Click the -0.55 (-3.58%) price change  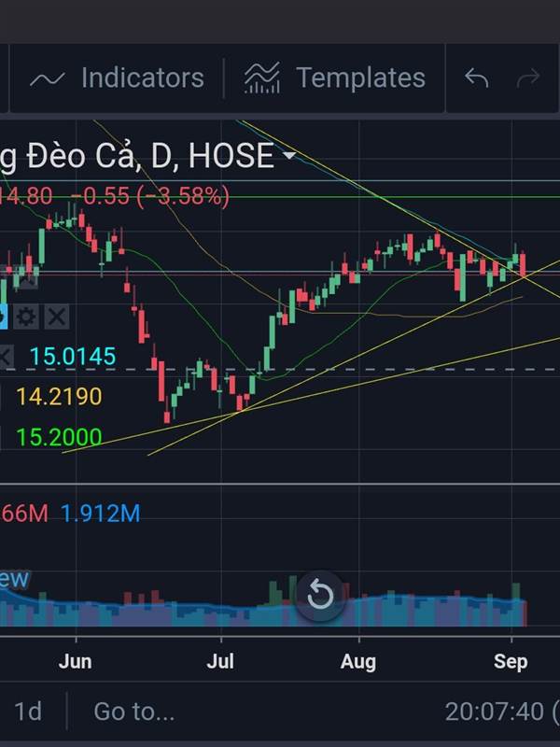point(149,196)
